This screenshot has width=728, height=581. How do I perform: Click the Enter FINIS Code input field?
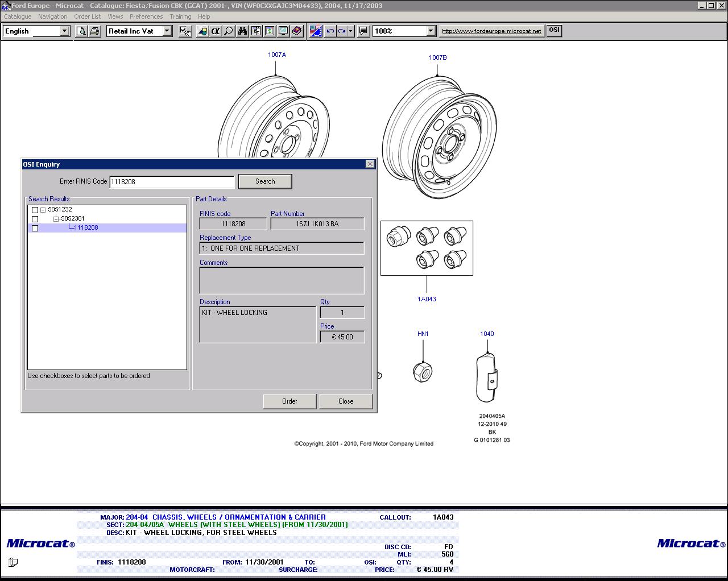pyautogui.click(x=171, y=182)
